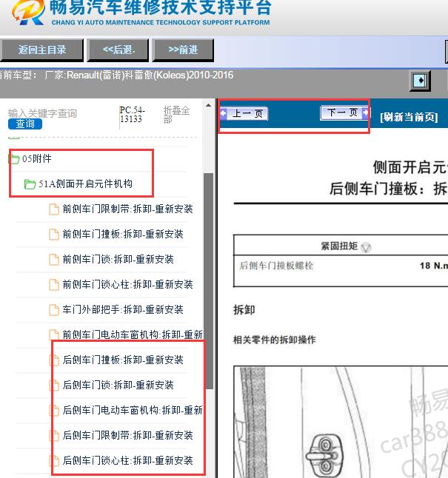Open 前侧车门限制带:拆卸-重新安装

click(127, 209)
